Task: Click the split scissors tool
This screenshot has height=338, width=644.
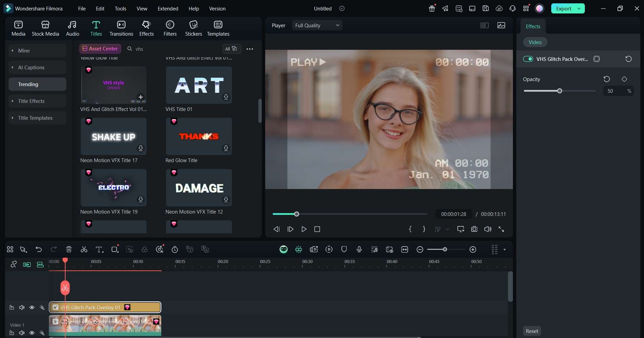Action: (x=84, y=249)
